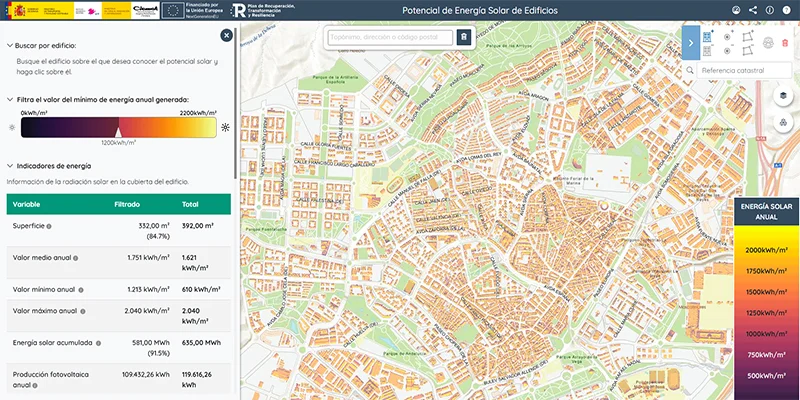Click the Gobierno de España logo

[40, 10]
